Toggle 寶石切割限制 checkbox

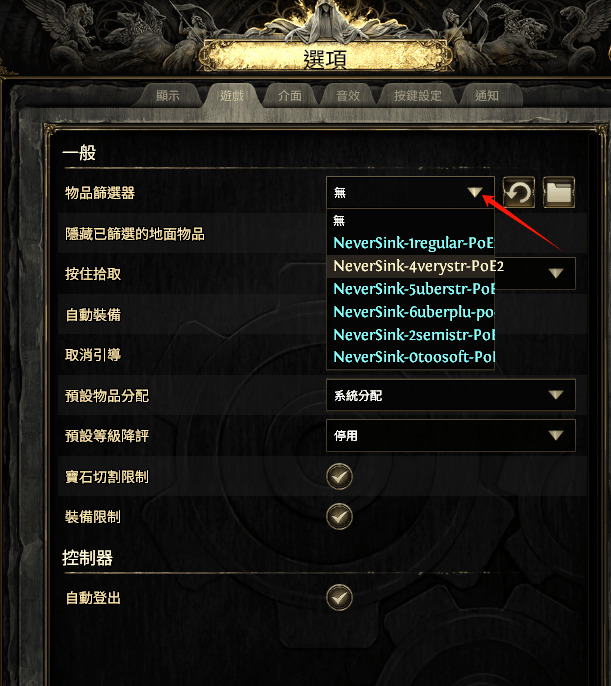pyautogui.click(x=339, y=476)
